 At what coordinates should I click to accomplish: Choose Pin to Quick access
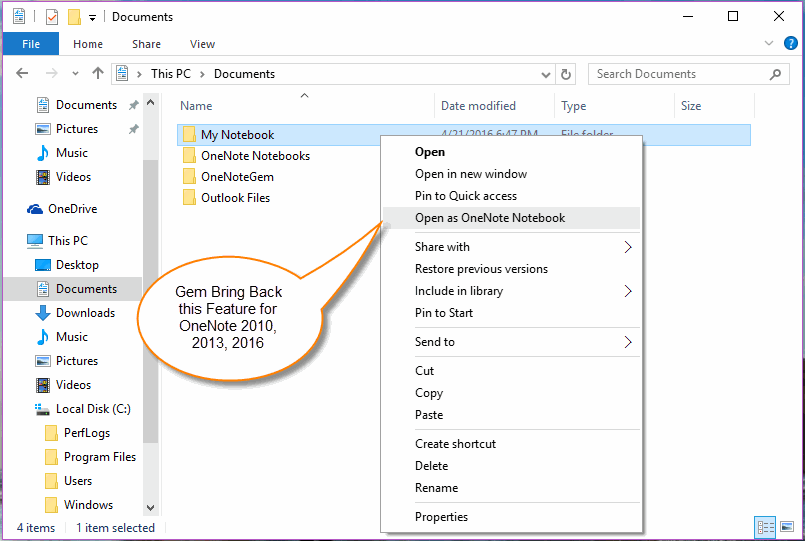point(511,196)
